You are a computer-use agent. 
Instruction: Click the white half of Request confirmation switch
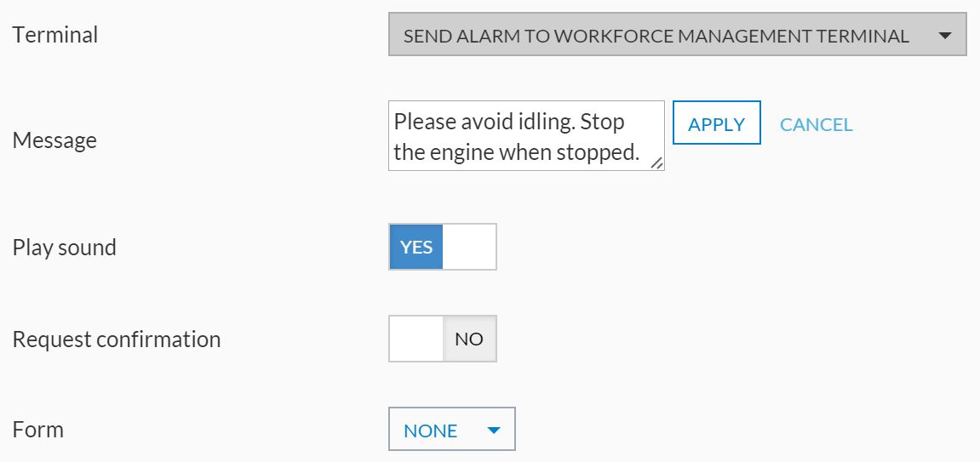[416, 339]
